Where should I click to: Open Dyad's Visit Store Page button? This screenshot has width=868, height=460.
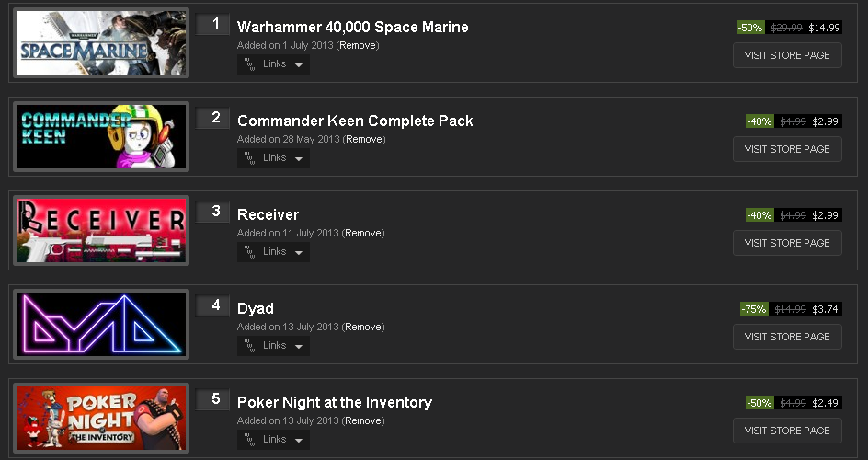click(787, 337)
